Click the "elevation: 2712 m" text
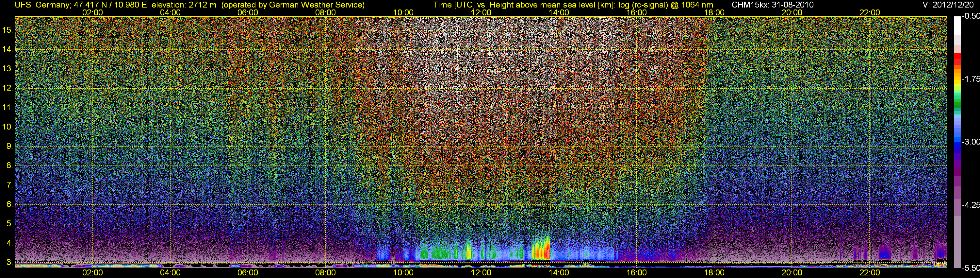This screenshot has height=278, width=980. 184,5
